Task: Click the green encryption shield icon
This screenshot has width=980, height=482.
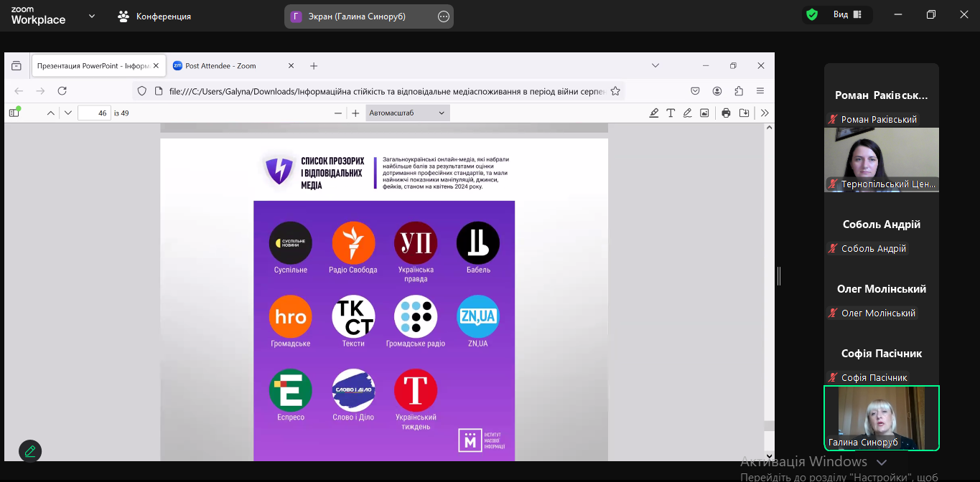Action: pos(812,14)
